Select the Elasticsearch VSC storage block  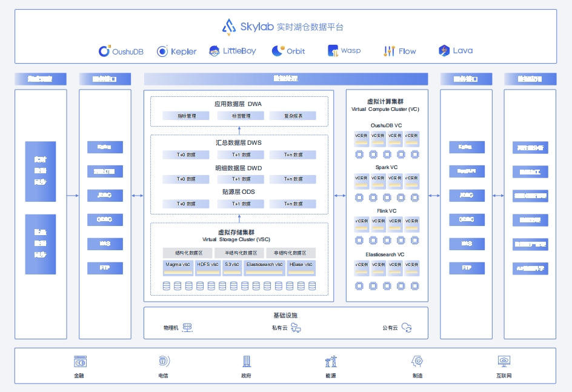click(264, 268)
